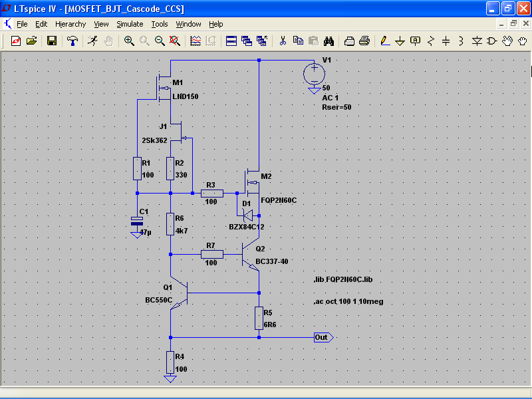This screenshot has width=532, height=399.
Task: Select the Move open-hand tool
Action: (x=507, y=41)
